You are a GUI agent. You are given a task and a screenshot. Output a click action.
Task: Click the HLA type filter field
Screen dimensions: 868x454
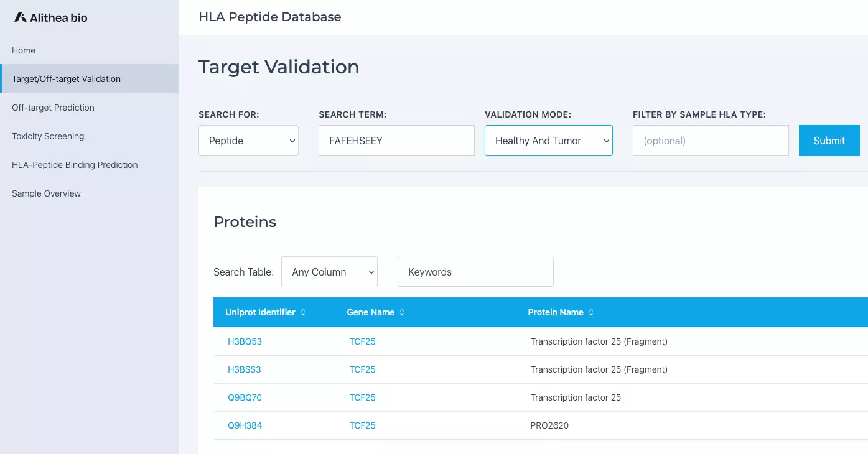pos(711,141)
